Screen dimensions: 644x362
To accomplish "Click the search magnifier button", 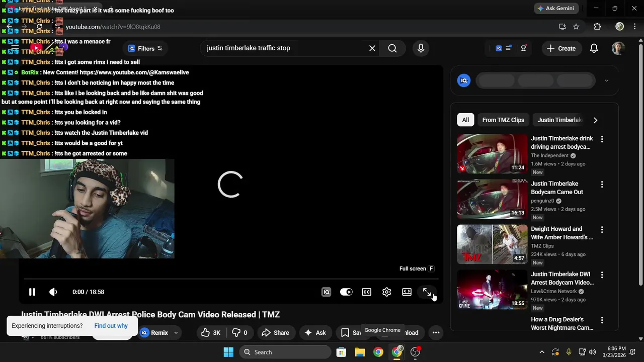I will pos(392,48).
